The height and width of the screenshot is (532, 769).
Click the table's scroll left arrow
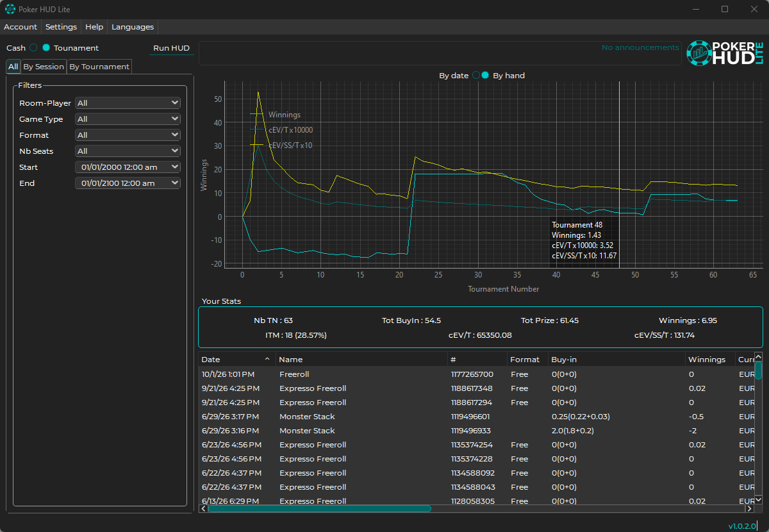click(x=203, y=508)
